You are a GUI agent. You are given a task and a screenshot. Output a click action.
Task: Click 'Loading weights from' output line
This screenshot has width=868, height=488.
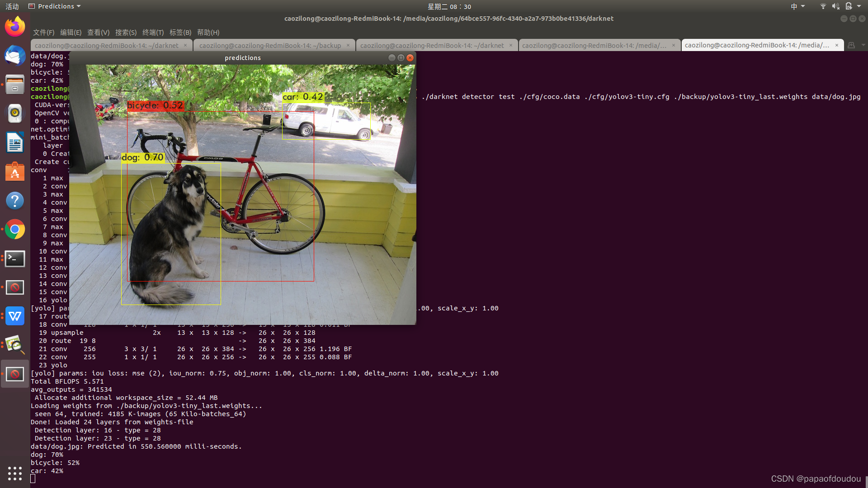(146, 406)
